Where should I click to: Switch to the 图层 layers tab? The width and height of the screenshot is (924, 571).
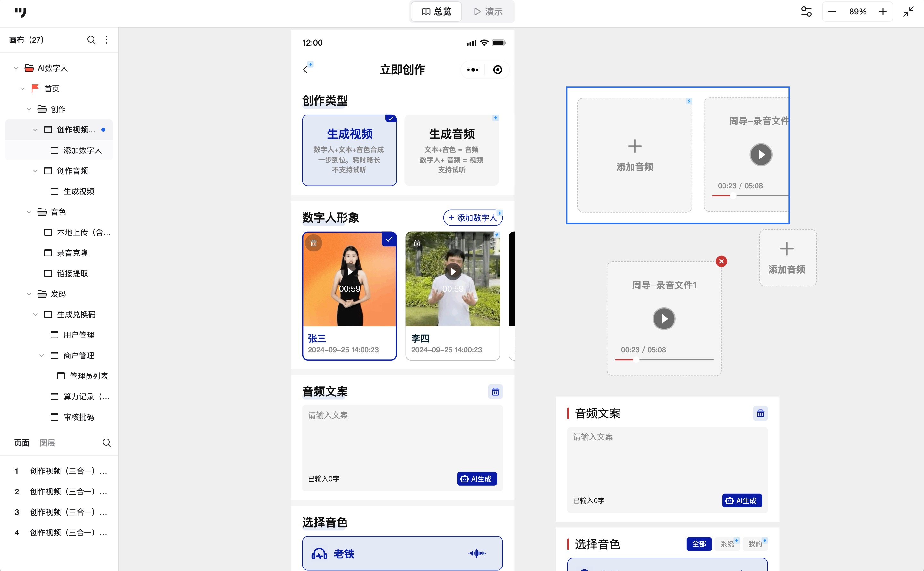(x=47, y=443)
